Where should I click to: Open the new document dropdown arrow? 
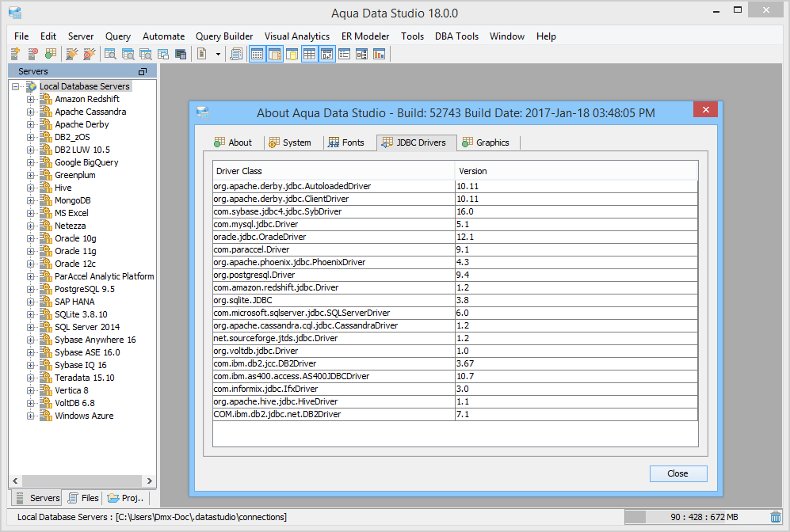[218, 54]
